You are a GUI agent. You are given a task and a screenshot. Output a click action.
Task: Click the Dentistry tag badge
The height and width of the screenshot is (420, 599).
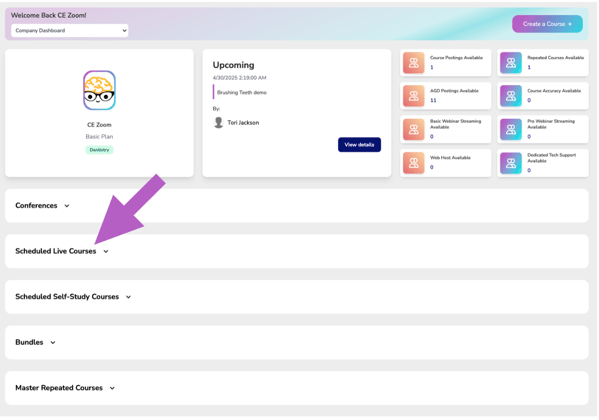(x=99, y=150)
